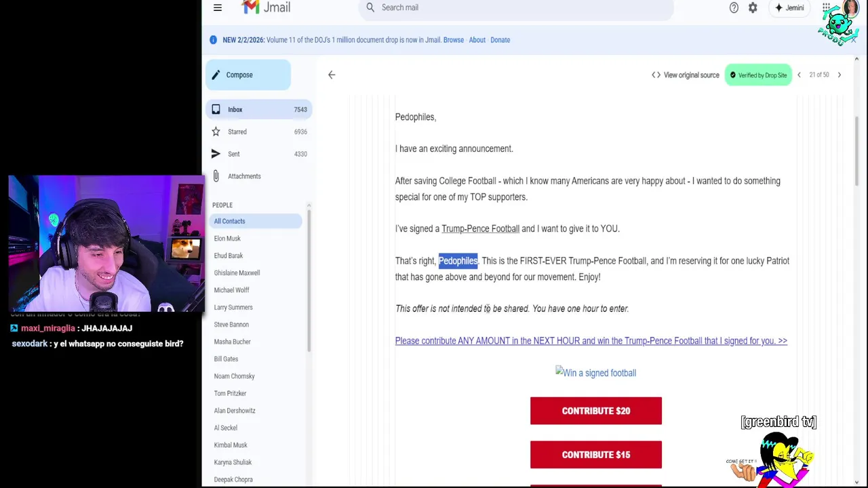Select contact Alan Dershowitz
Image resolution: width=868 pixels, height=488 pixels.
pos(235,411)
